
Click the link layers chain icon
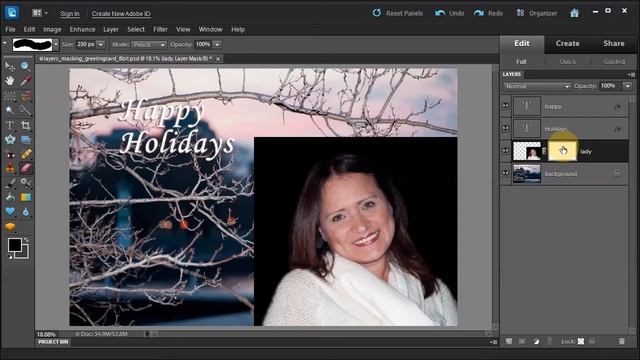[549, 341]
